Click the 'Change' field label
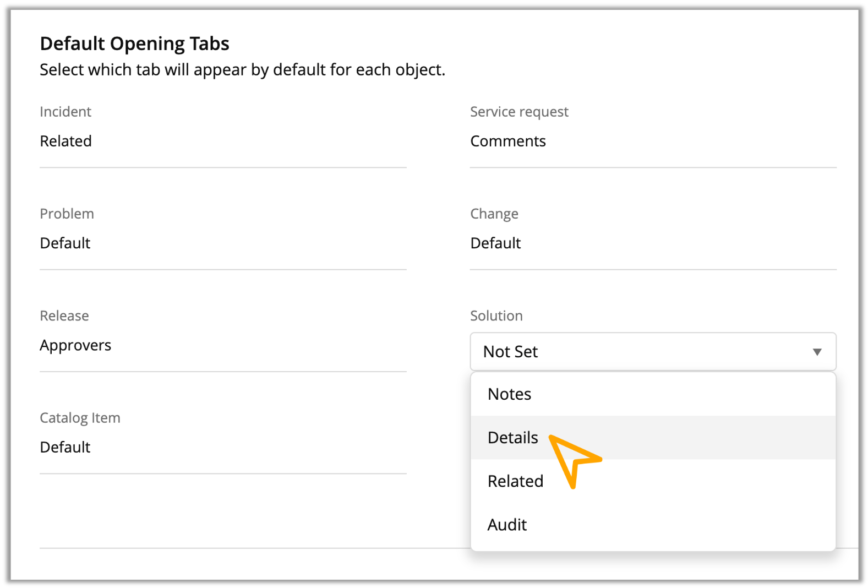Viewport: 868px width, 588px height. pos(494,214)
